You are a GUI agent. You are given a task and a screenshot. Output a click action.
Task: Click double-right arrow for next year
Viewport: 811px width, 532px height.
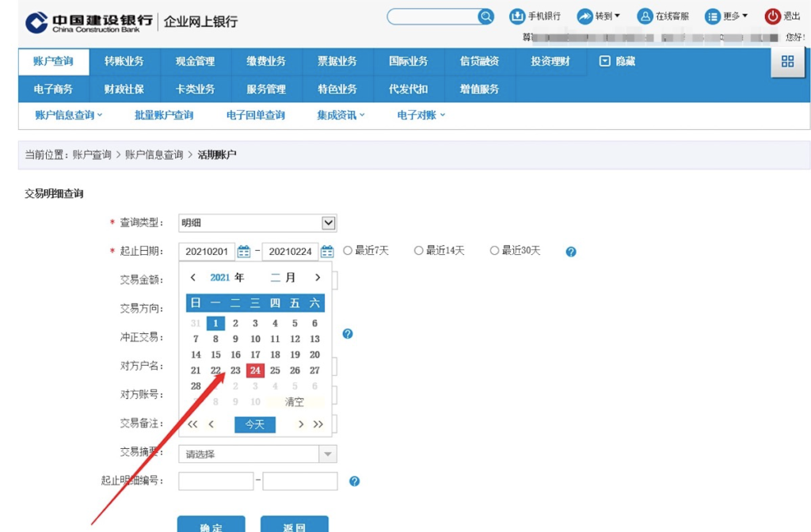point(318,424)
